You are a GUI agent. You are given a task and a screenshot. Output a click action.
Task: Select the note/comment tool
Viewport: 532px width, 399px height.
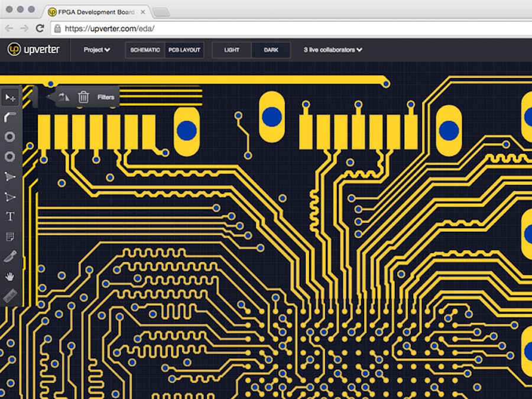click(x=10, y=236)
